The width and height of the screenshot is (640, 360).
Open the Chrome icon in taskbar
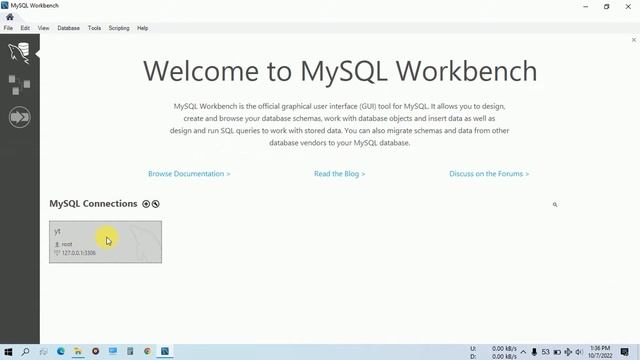pyautogui.click(x=147, y=351)
